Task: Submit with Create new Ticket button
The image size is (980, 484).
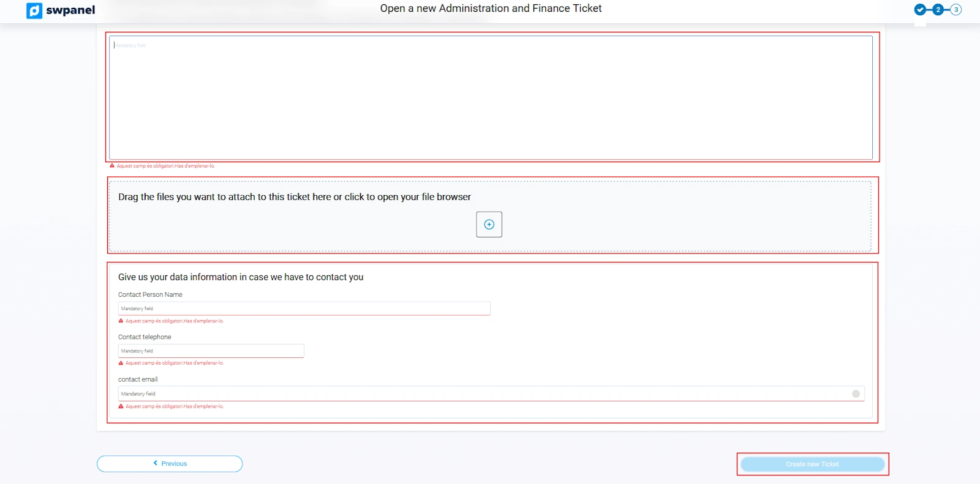Action: tap(812, 464)
